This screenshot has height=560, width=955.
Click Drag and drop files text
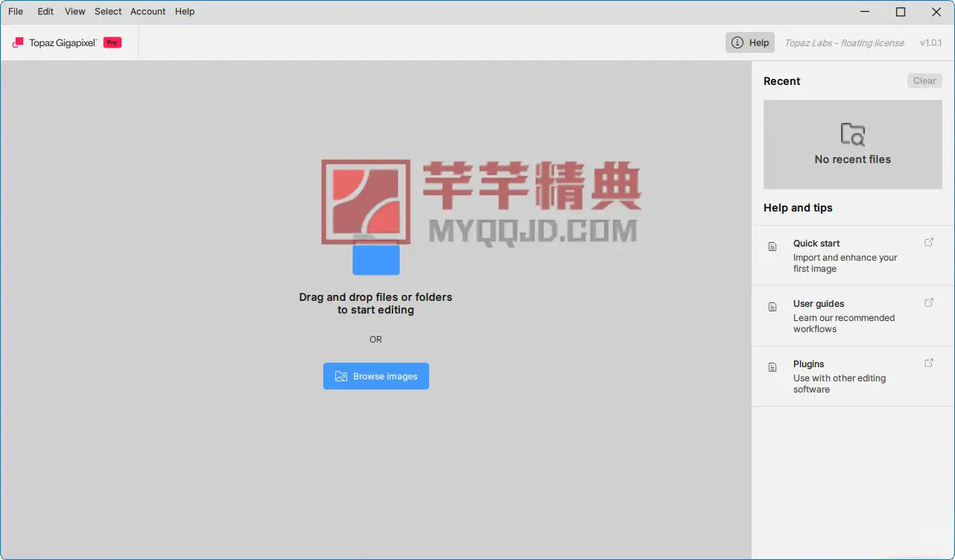click(375, 303)
